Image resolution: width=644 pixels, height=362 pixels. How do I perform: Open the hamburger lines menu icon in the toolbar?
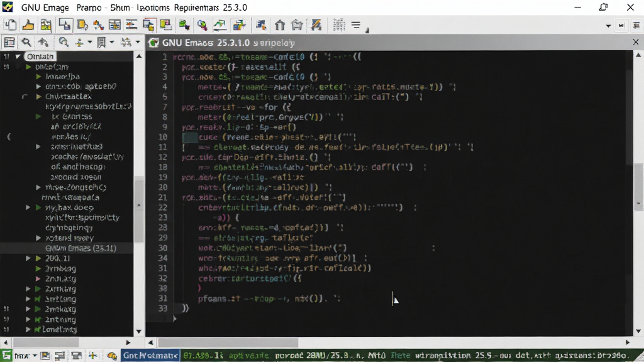[x=356, y=25]
